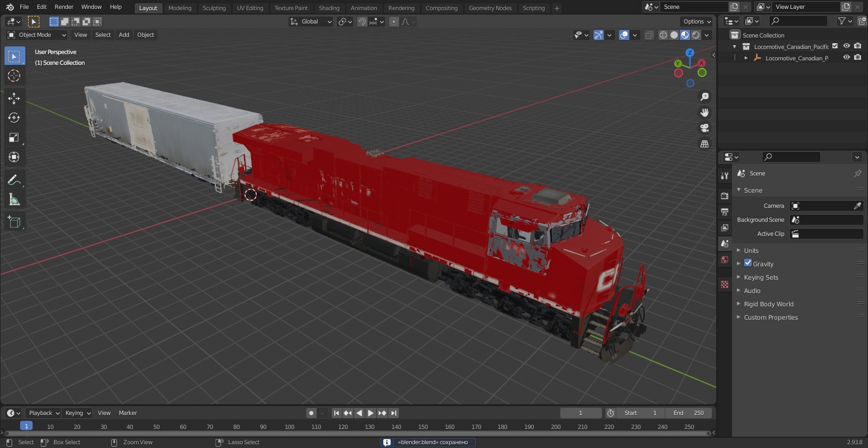Viewport: 868px width, 448px height.
Task: Switch to the UV Editing workspace tab
Action: click(250, 8)
